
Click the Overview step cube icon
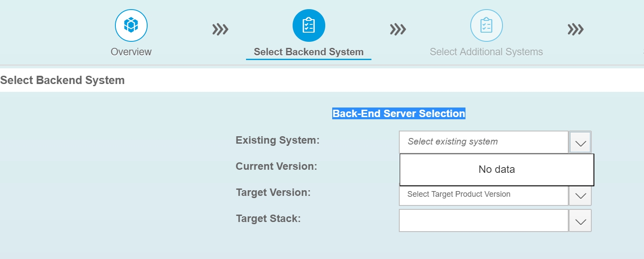(x=131, y=25)
